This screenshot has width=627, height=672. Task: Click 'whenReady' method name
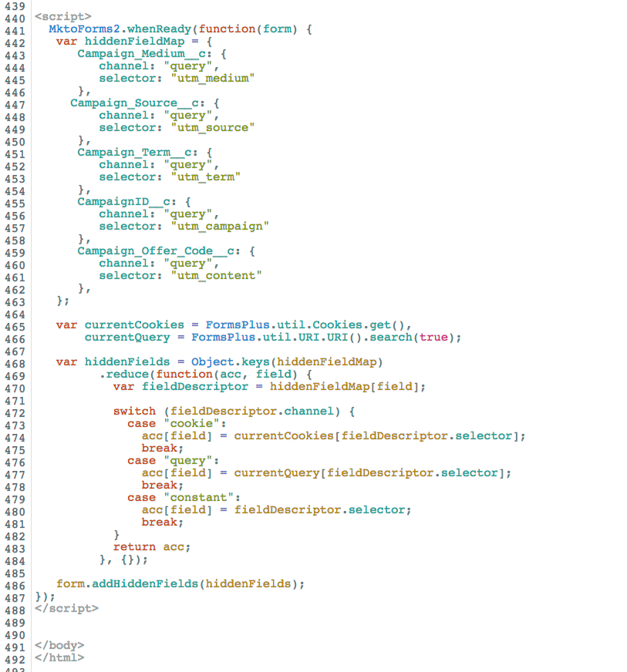[159, 29]
